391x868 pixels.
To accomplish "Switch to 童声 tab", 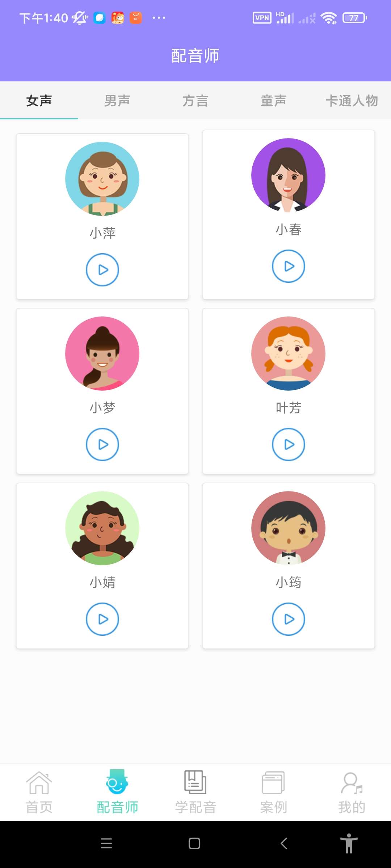I will tap(274, 101).
